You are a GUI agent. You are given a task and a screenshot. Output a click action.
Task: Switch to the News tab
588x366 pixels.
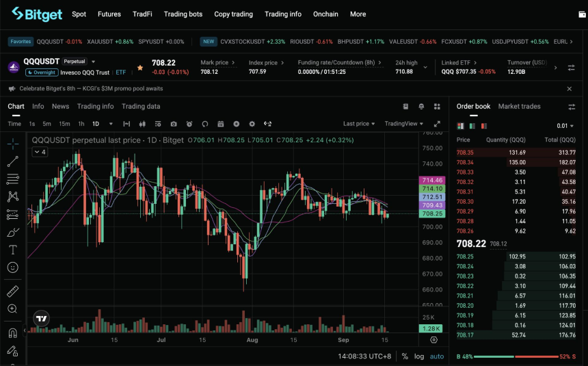point(60,107)
